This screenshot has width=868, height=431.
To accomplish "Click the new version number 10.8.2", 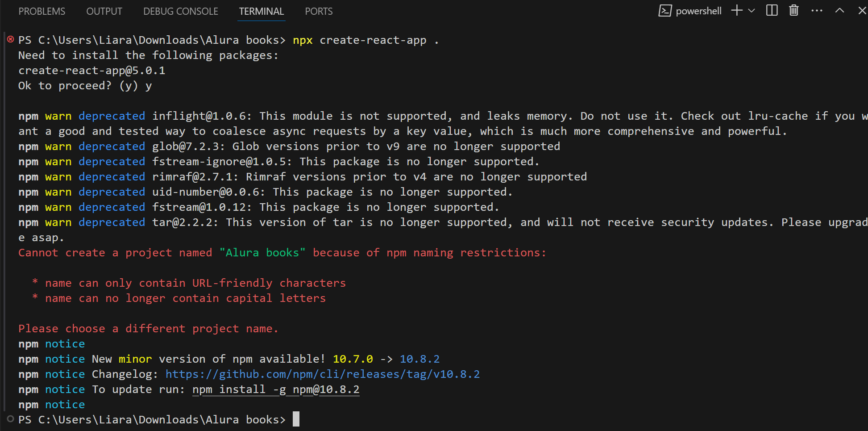I will (420, 359).
